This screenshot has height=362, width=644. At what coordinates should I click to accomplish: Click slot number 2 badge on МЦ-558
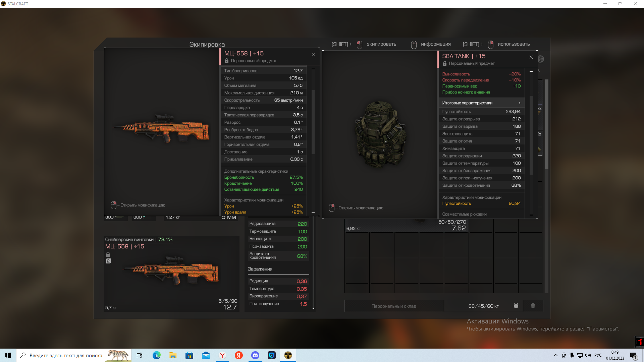click(108, 261)
